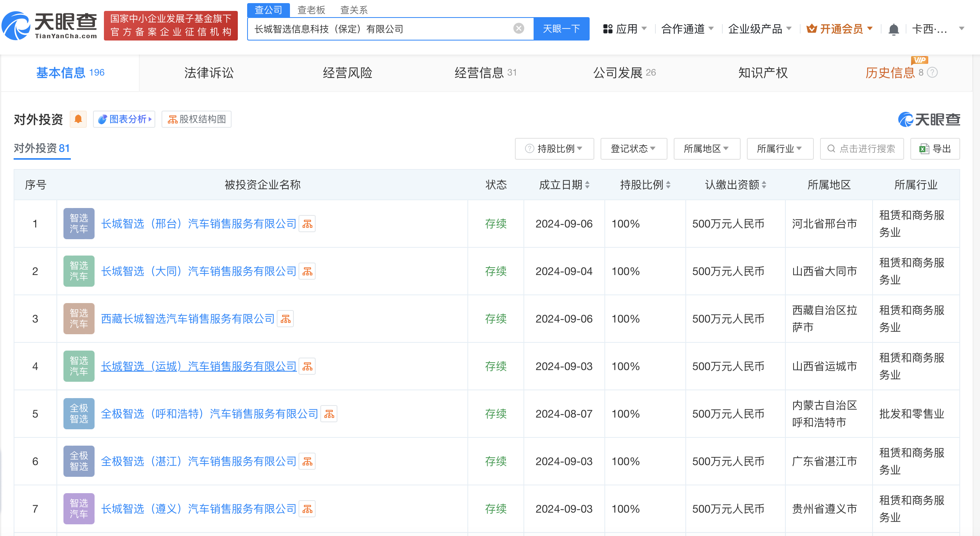
Task: Expand the 持股比例 filter dropdown
Action: [554, 149]
